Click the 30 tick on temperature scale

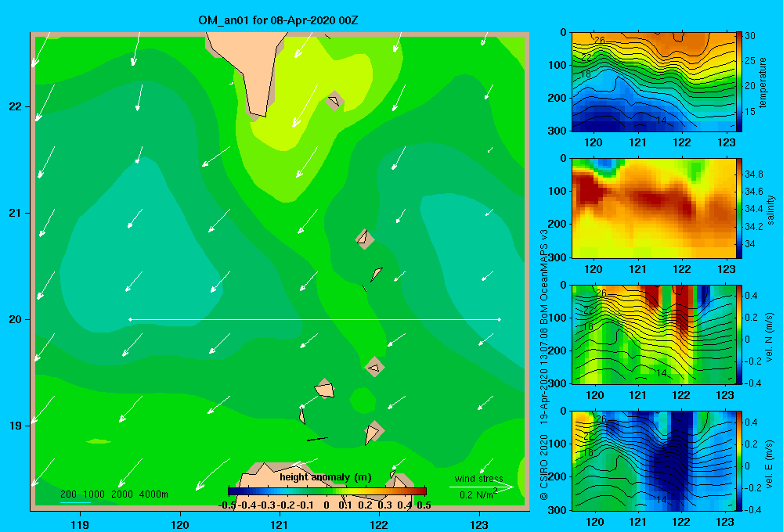click(x=749, y=36)
